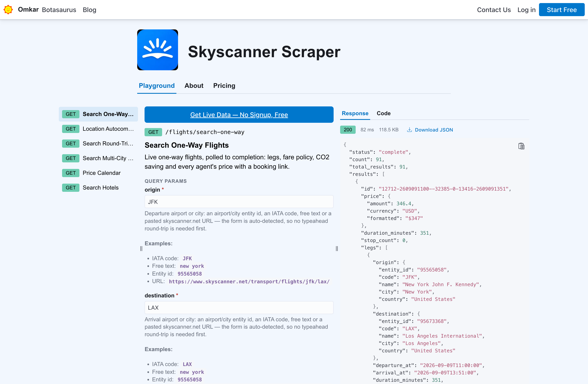Click the origin free text example new york
The height and width of the screenshot is (384, 588).
[x=192, y=266]
